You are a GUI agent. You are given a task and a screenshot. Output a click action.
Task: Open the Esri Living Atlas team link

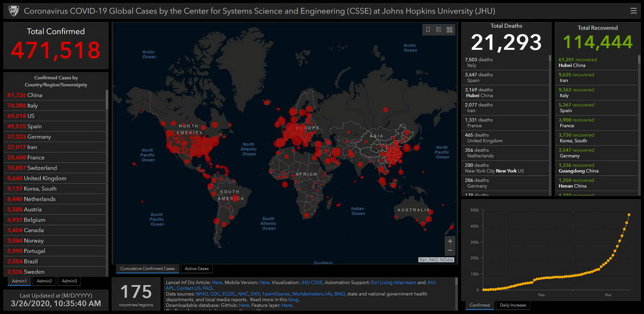point(393,282)
